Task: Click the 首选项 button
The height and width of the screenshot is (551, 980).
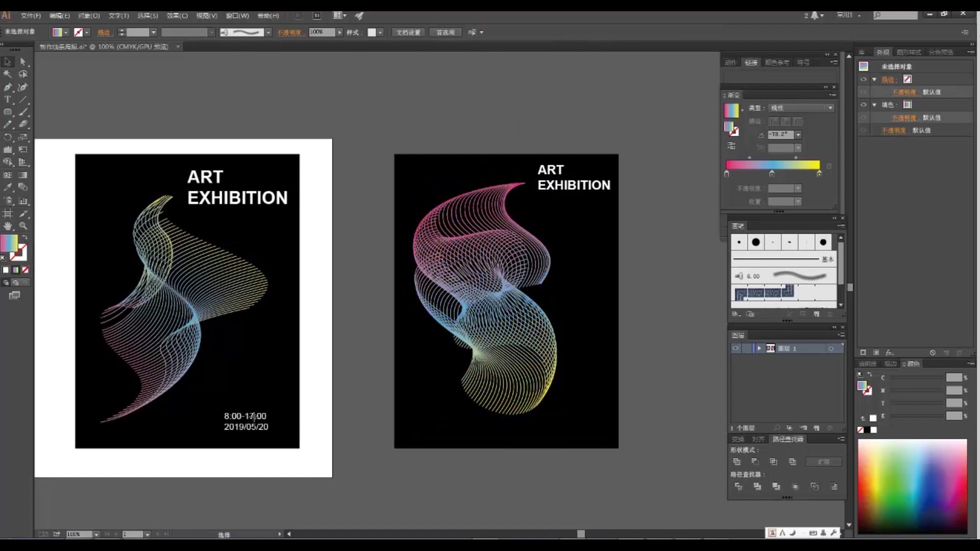Action: [x=445, y=33]
